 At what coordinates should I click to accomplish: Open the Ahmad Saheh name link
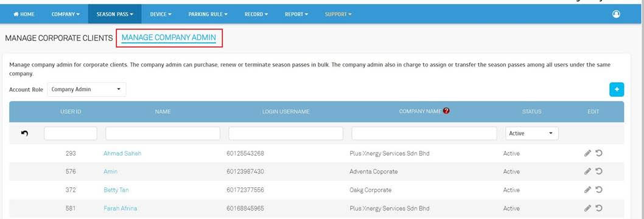pos(122,153)
